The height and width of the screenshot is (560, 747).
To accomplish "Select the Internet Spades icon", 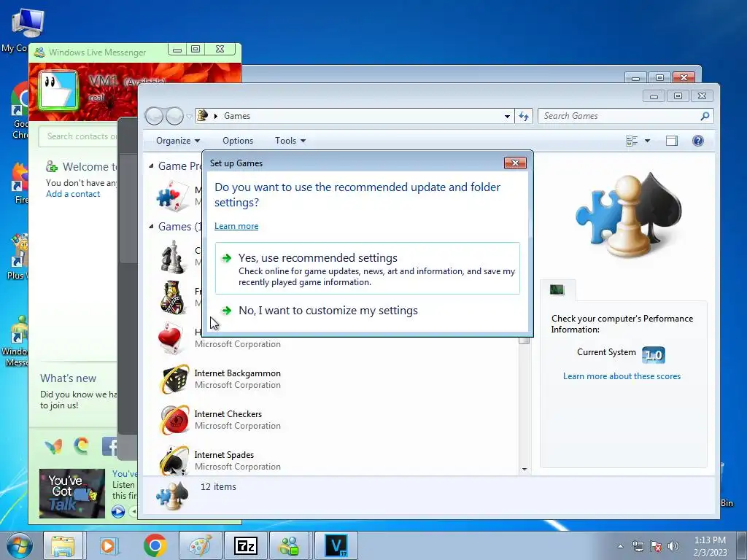I will point(174,460).
